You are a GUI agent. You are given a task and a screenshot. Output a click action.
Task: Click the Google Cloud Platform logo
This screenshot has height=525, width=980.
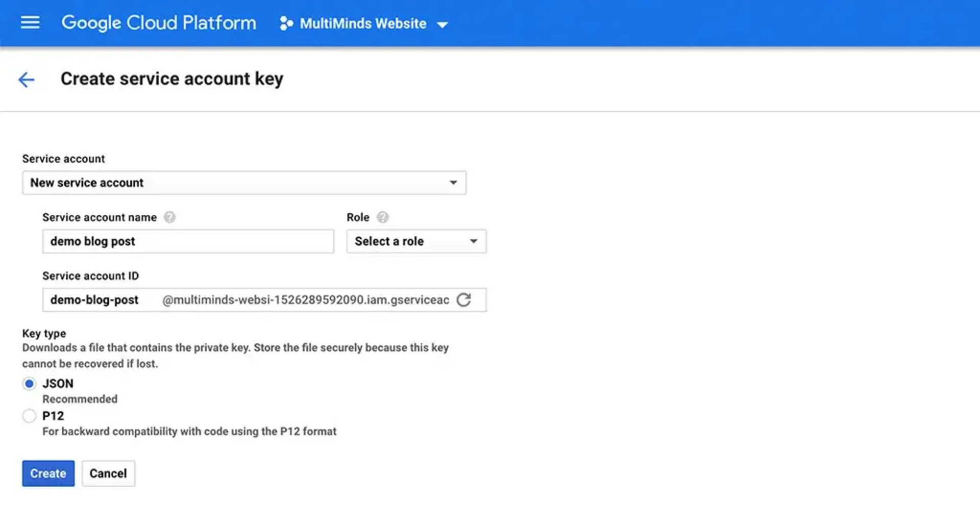click(158, 23)
